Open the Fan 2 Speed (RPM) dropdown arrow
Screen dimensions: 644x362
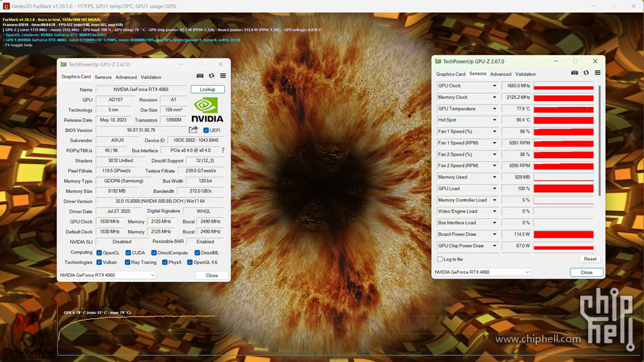[x=494, y=166]
